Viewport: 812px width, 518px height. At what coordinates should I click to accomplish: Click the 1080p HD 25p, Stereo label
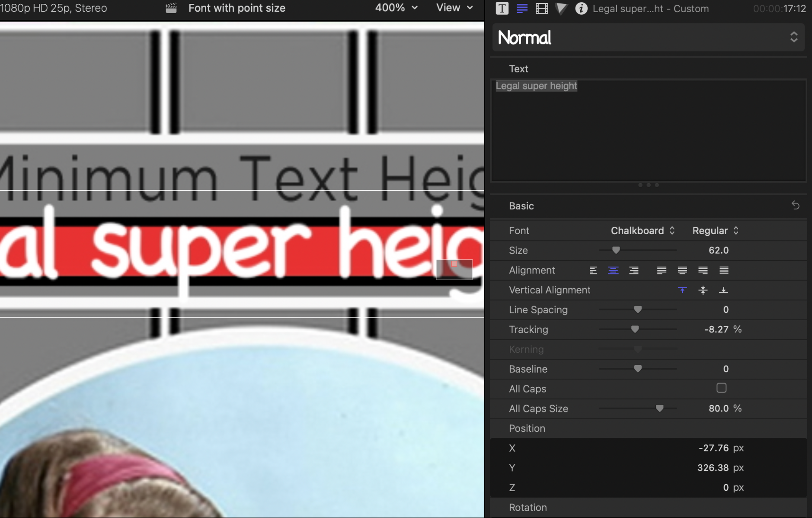(x=54, y=8)
